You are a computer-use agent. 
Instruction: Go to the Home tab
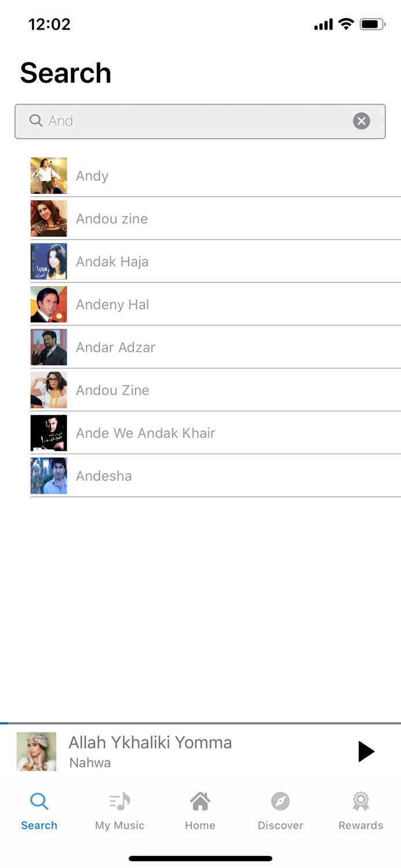200,811
